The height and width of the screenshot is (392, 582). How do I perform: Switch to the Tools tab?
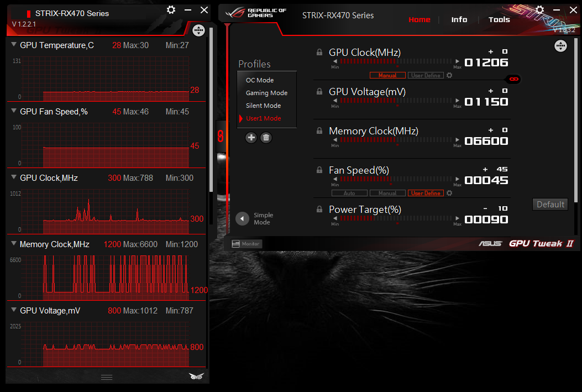pyautogui.click(x=499, y=20)
